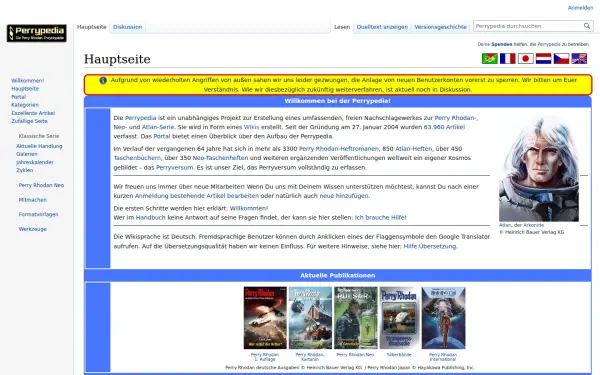
Task: Expand the Mitmachen sidebar section
Action: pyautogui.click(x=33, y=200)
